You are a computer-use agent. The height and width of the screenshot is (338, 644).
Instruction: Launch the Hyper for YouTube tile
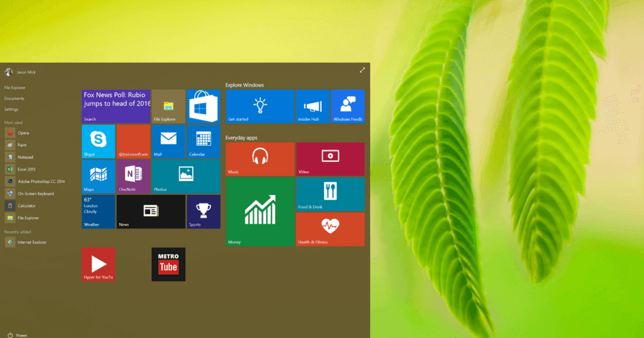click(x=98, y=264)
